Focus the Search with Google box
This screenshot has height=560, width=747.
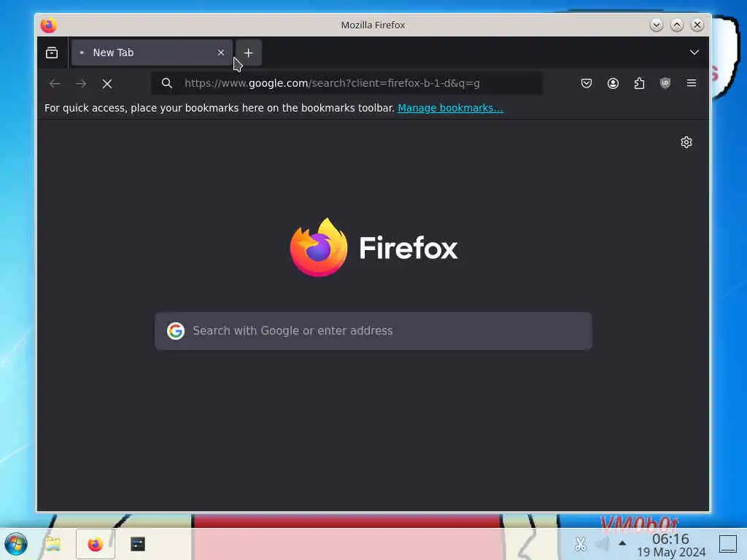point(373,331)
